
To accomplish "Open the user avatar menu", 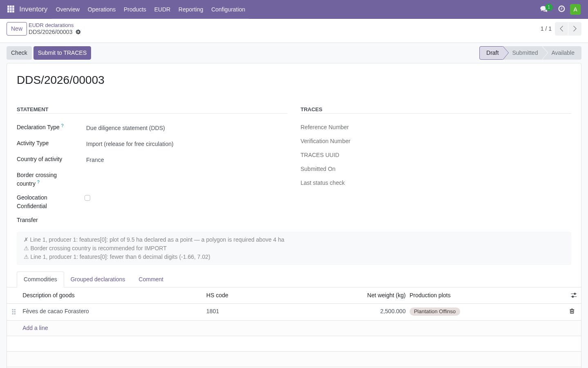I will 575,9.
